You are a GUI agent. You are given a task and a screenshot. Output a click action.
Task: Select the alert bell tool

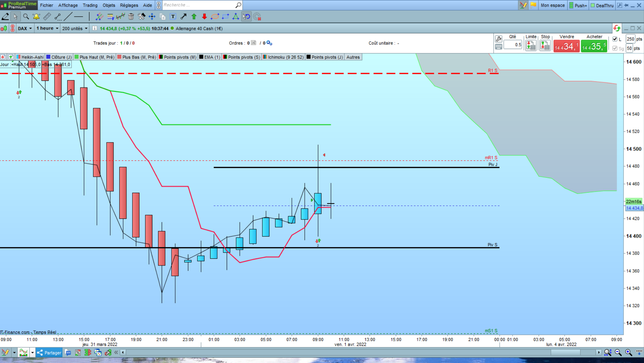36,16
